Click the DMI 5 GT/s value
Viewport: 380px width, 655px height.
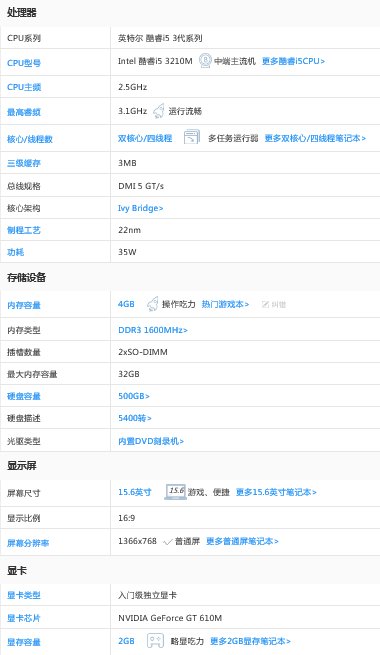tap(141, 186)
